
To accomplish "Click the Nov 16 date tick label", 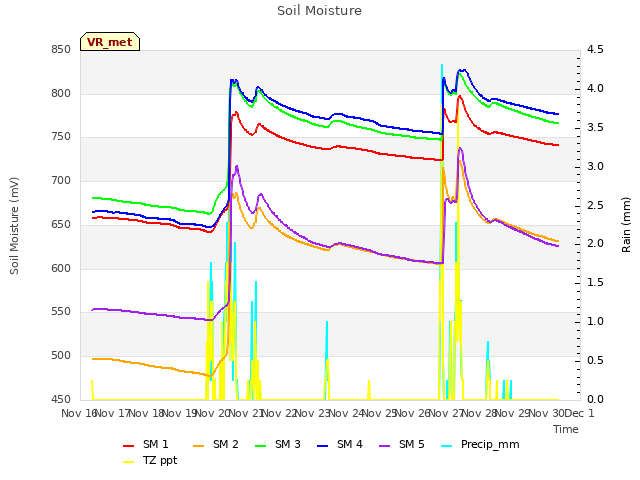I will pyautogui.click(x=78, y=413).
